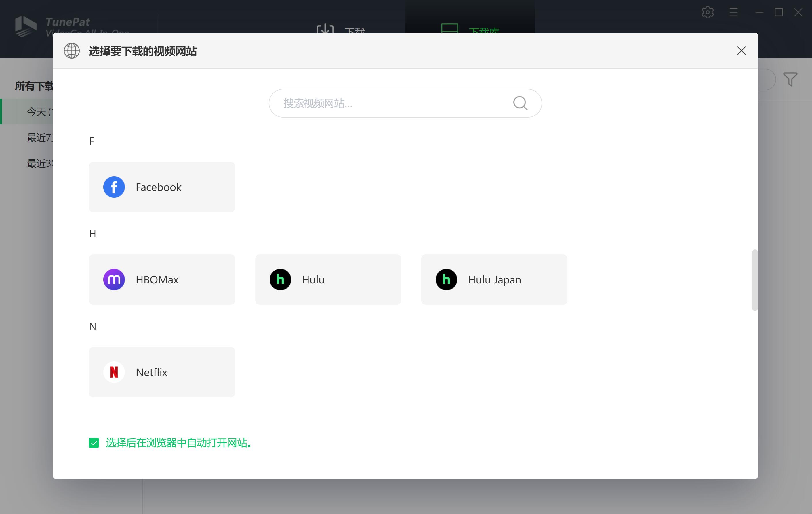
Task: Choose the HBOMax site card
Action: point(162,280)
